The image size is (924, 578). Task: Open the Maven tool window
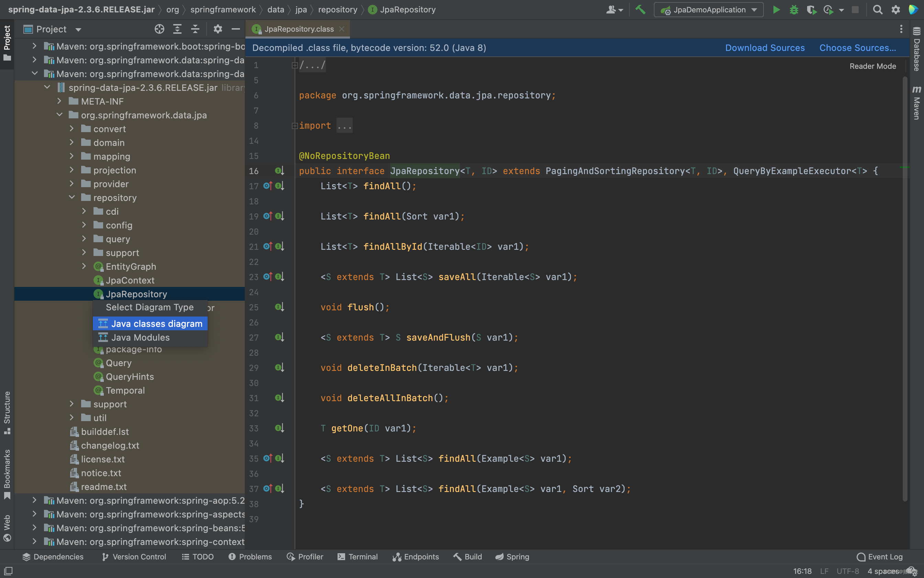(x=916, y=103)
